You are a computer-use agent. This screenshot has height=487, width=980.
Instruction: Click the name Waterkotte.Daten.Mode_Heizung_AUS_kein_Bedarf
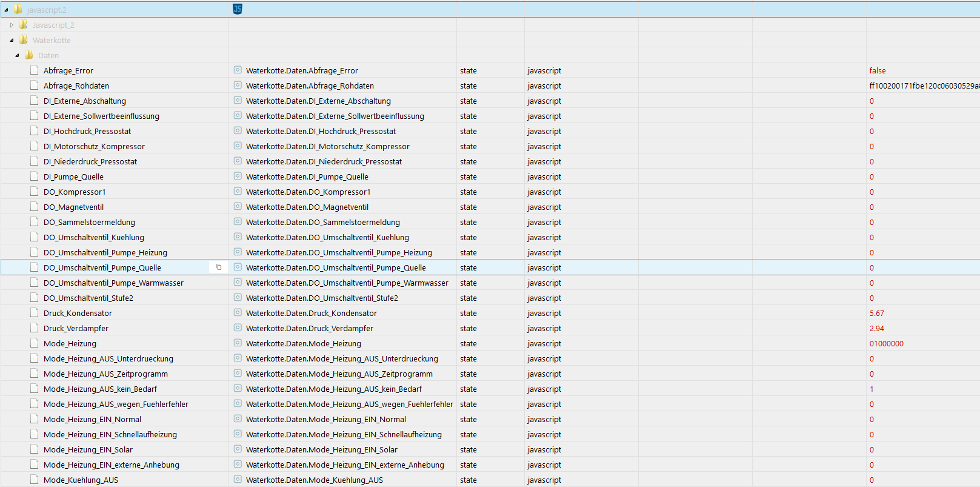pyautogui.click(x=333, y=389)
